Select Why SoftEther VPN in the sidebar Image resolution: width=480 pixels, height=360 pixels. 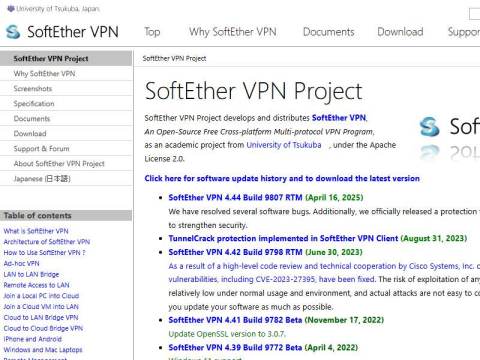click(x=66, y=73)
